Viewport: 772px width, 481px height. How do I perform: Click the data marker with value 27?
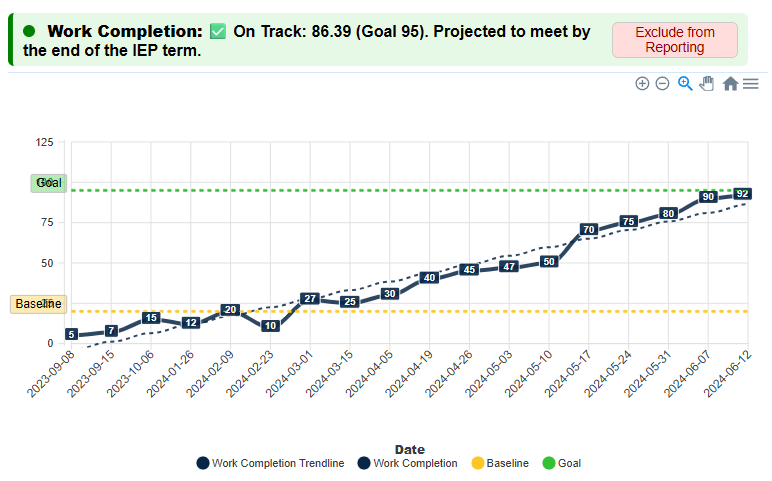[x=310, y=299]
